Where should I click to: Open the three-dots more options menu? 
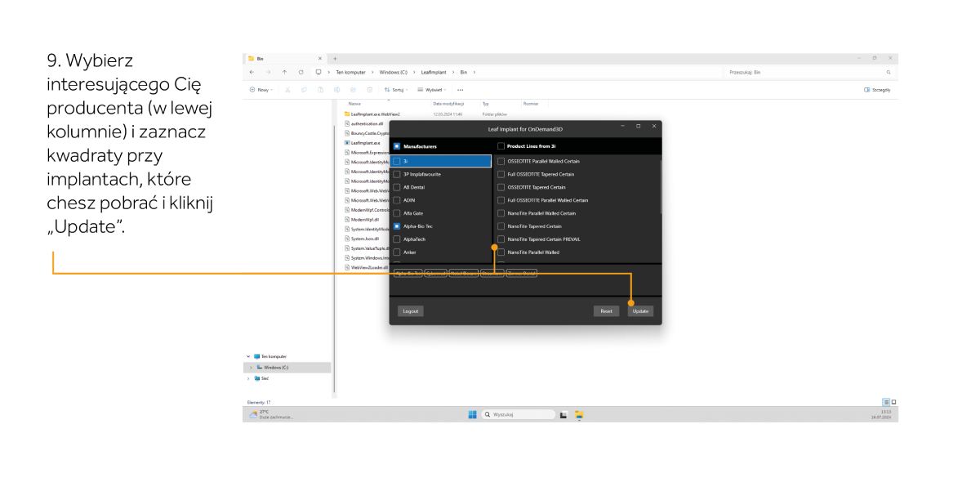461,89
